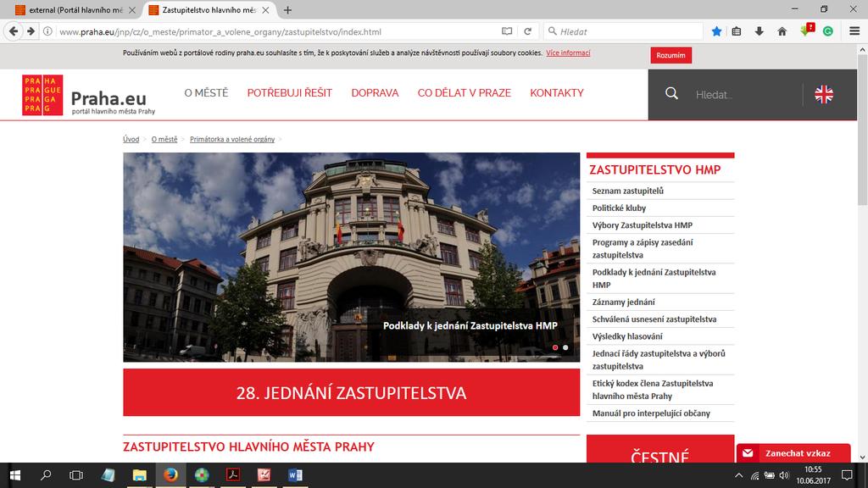Open the green download extension icon
The height and width of the screenshot is (488, 868).
click(x=807, y=30)
